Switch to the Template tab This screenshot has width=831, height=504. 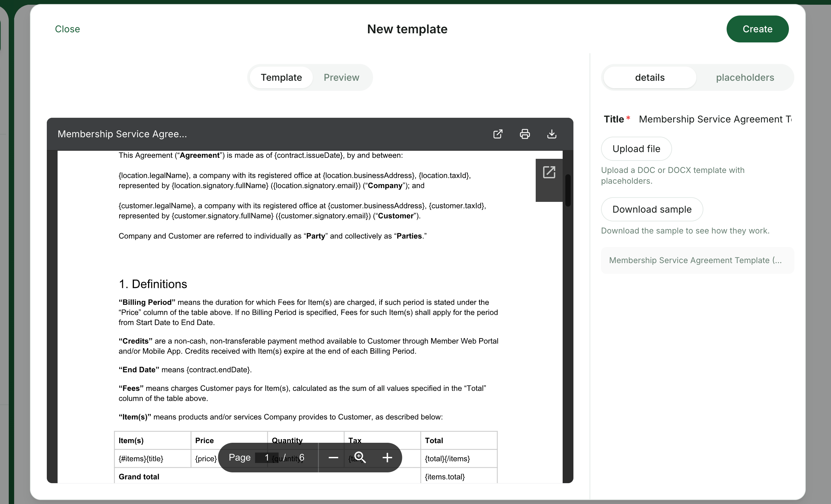click(281, 77)
